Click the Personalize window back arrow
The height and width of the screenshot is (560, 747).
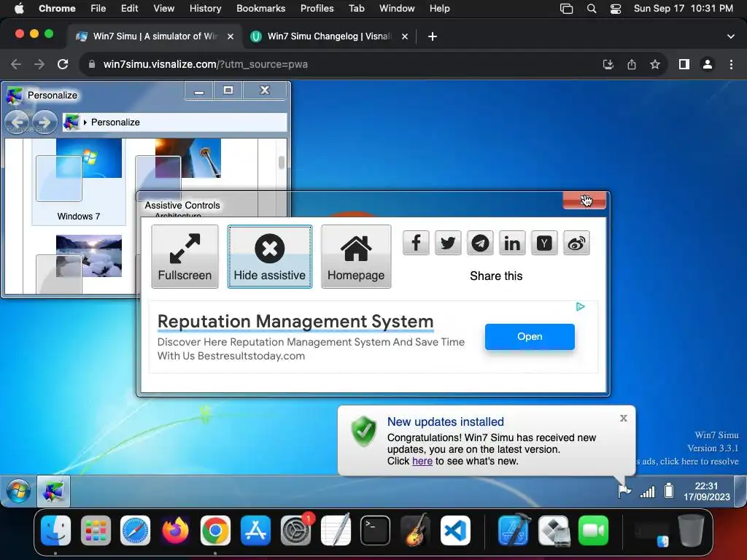18,122
